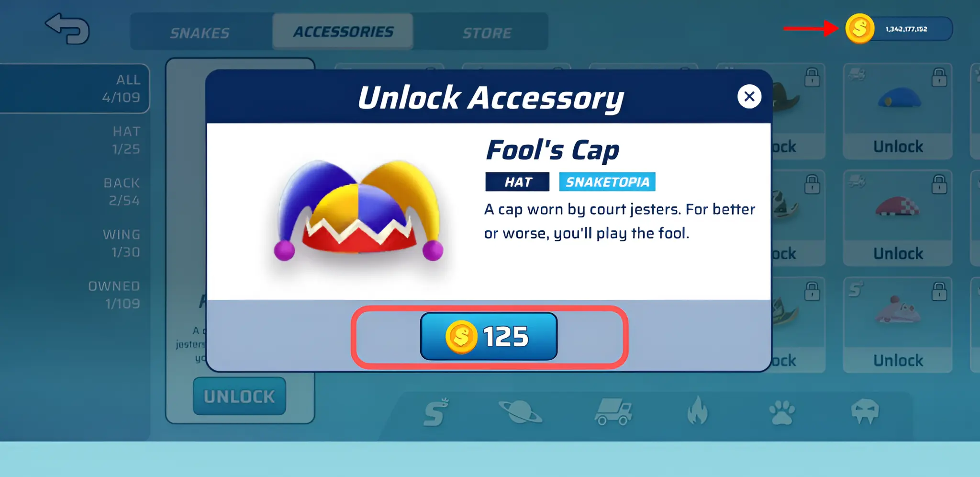Filter by the planet theme icon
980x477 pixels.
pyautogui.click(x=520, y=411)
